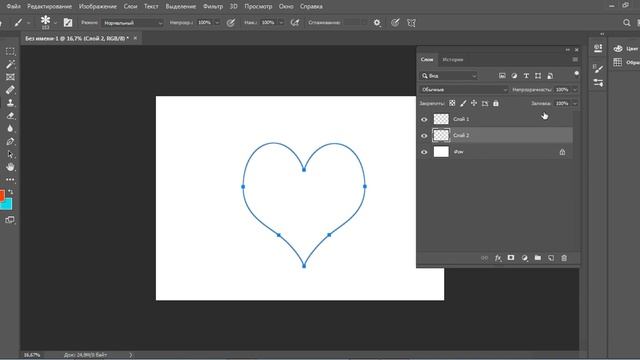Open the Brushes panel icon in dock
640x360 pixels.
tap(598, 68)
